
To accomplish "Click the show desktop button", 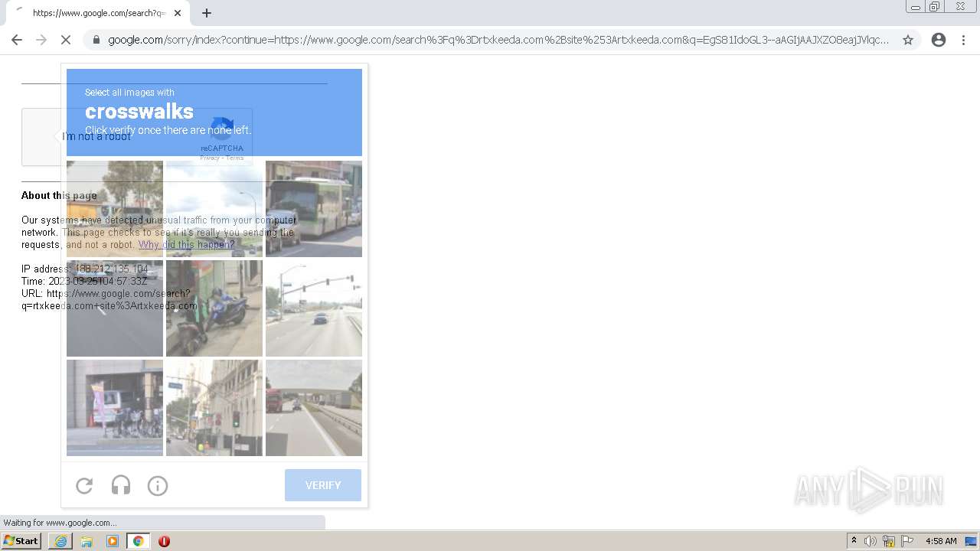I will pos(972,541).
